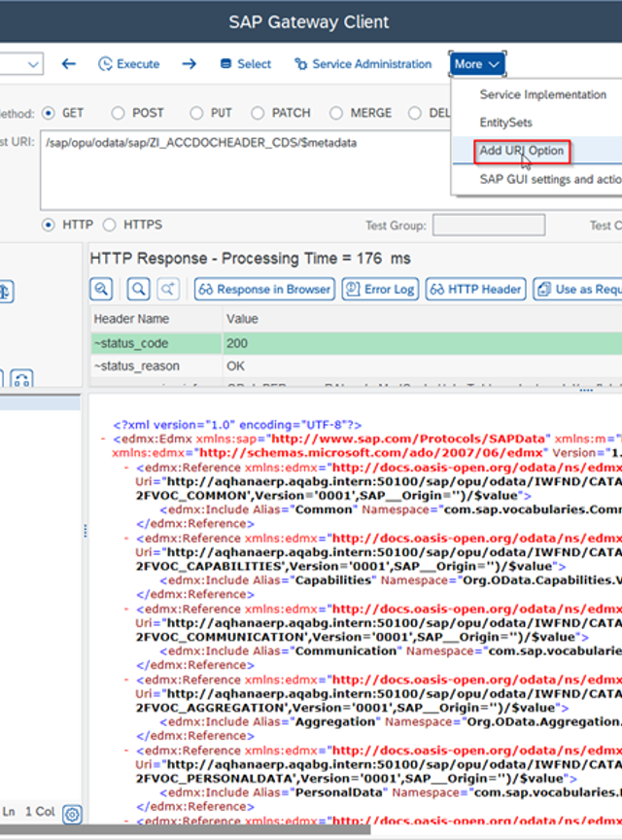Click the Select toolbar button
The height and width of the screenshot is (840, 622).
(x=246, y=64)
